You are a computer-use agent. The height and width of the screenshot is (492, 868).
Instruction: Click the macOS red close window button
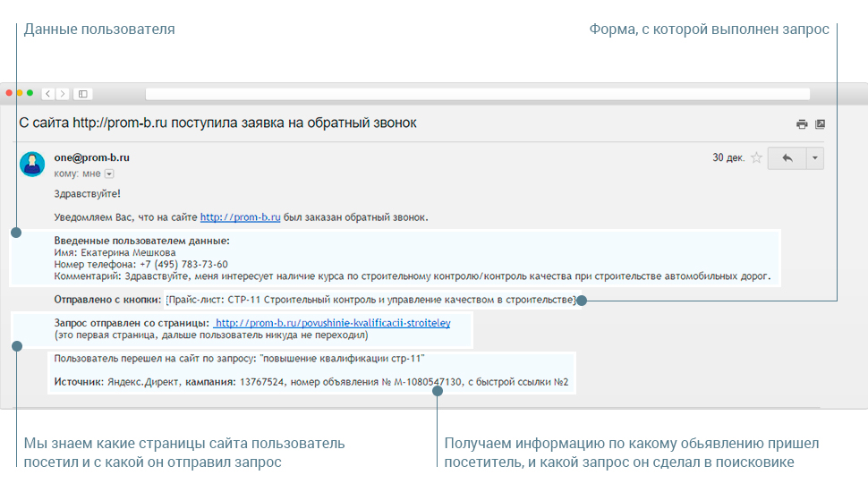point(10,93)
